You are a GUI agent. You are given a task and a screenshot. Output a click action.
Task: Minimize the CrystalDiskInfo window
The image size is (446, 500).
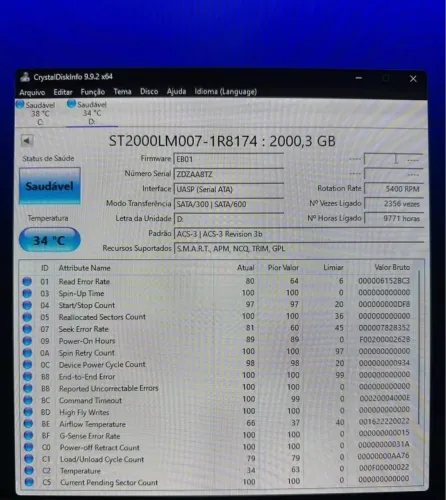359,78
